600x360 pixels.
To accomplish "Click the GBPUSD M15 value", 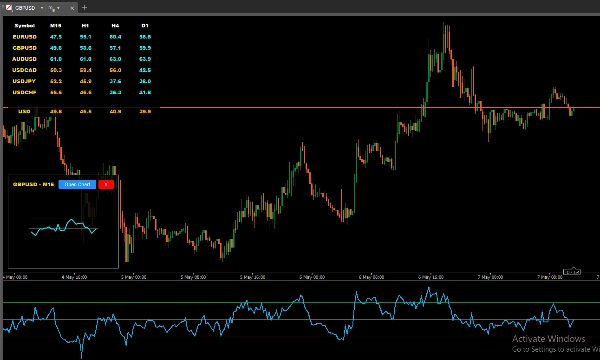I will [x=56, y=48].
